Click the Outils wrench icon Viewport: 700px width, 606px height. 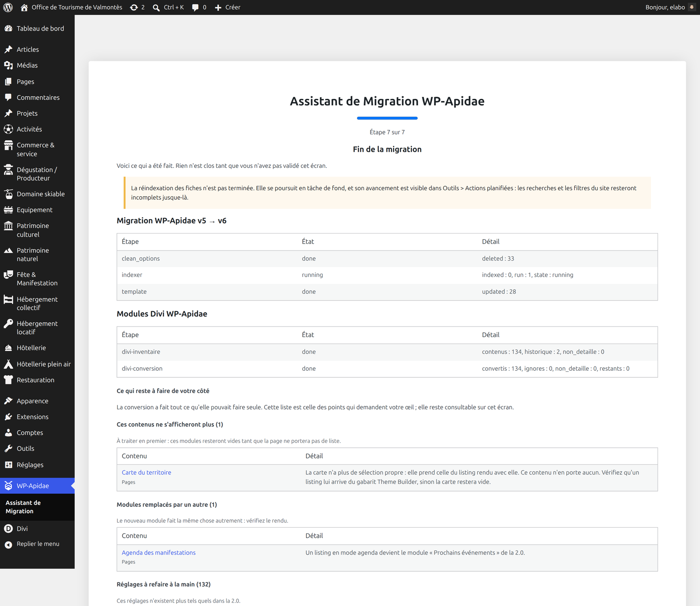[8, 449]
